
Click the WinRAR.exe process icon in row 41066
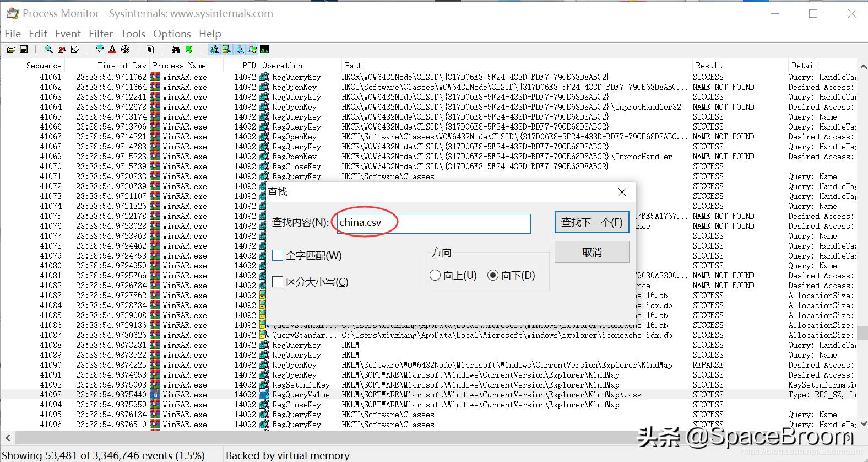click(155, 127)
